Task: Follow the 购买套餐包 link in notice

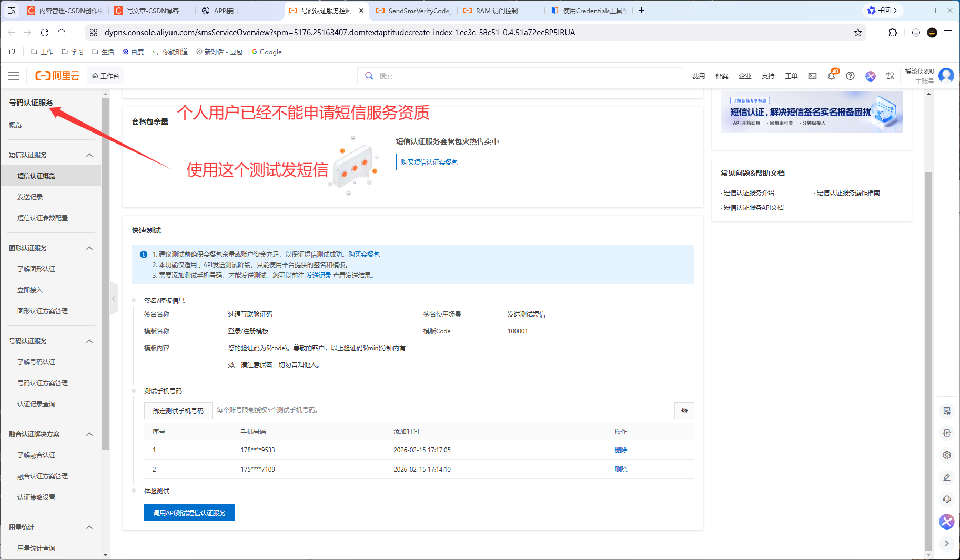Action: 364,254
